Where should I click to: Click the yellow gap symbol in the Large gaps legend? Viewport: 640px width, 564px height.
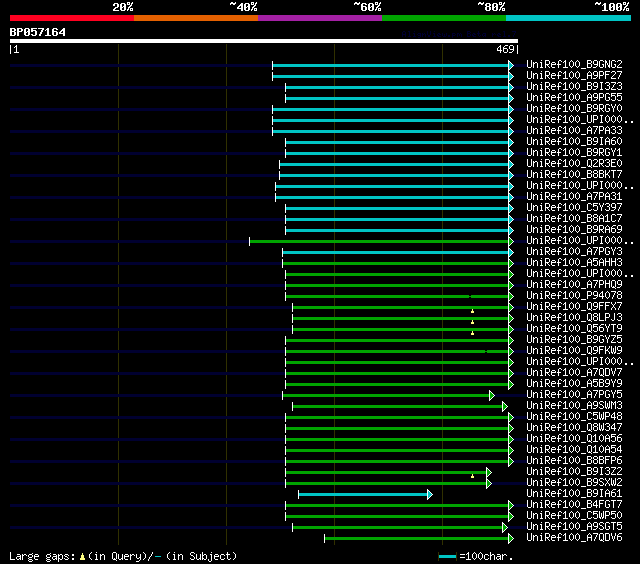82,556
